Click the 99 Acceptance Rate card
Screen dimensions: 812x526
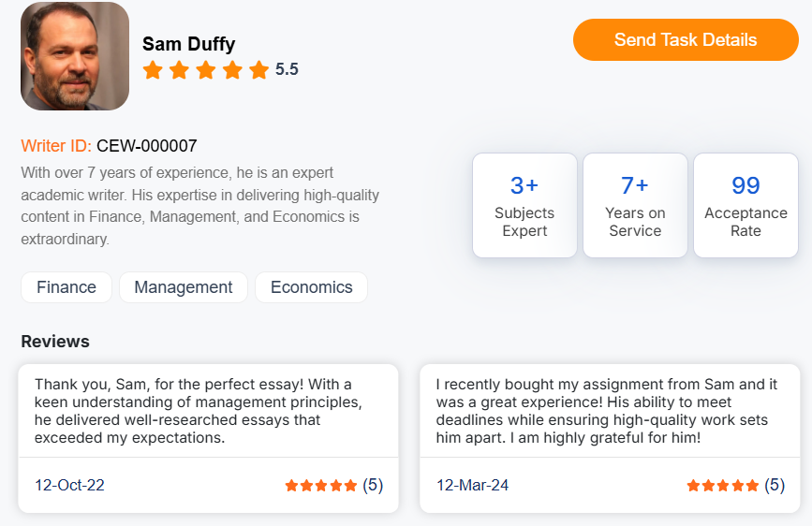pos(746,205)
